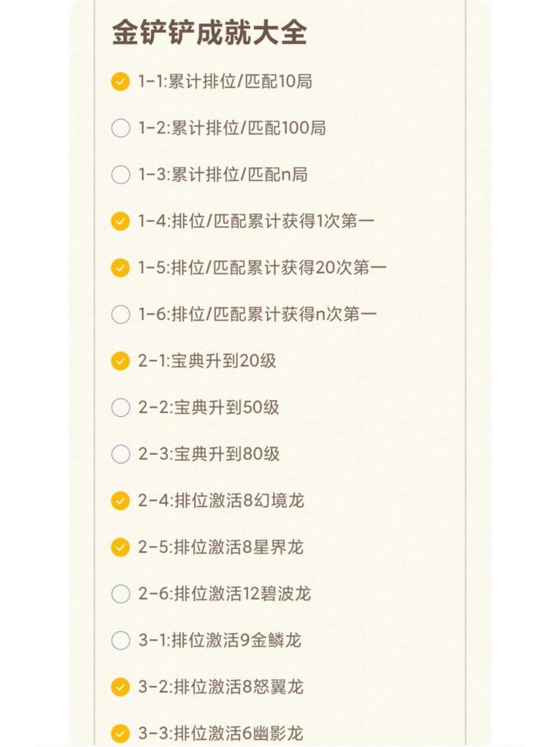560x747 pixels.
Task: Tick the 1-3 累计排位/匹配n局 checkbox
Action: (x=120, y=175)
